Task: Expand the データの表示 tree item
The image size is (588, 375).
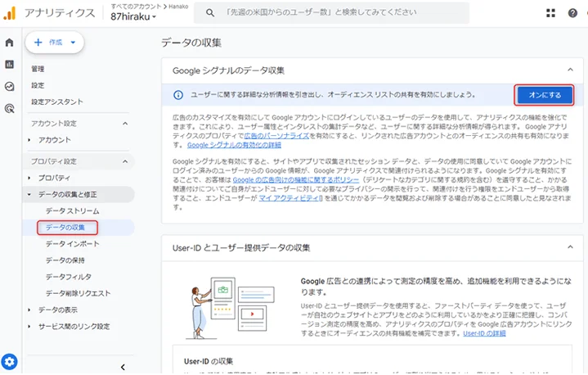Action: tap(29, 310)
